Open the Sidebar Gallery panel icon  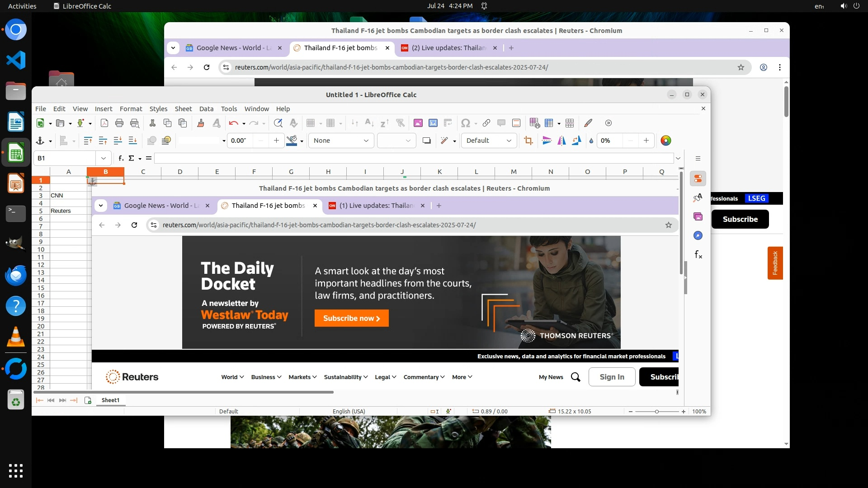[x=698, y=216]
